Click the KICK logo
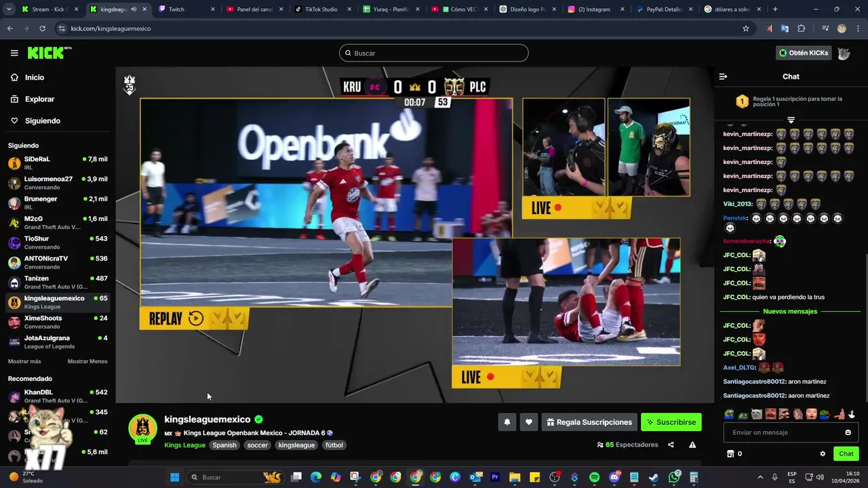This screenshot has height=488, width=868. coord(49,53)
